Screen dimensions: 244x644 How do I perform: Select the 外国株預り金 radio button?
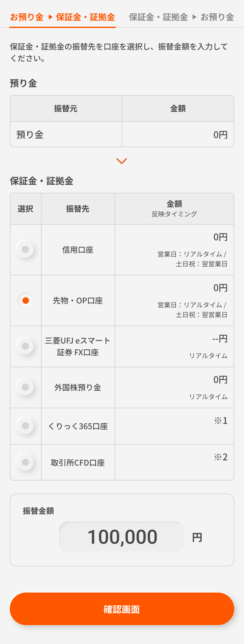[25, 387]
